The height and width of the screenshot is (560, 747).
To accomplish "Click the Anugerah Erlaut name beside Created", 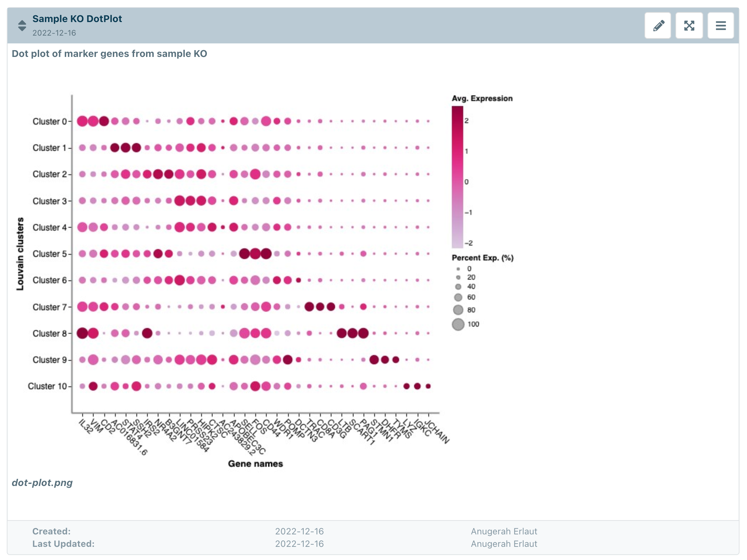I will point(503,531).
